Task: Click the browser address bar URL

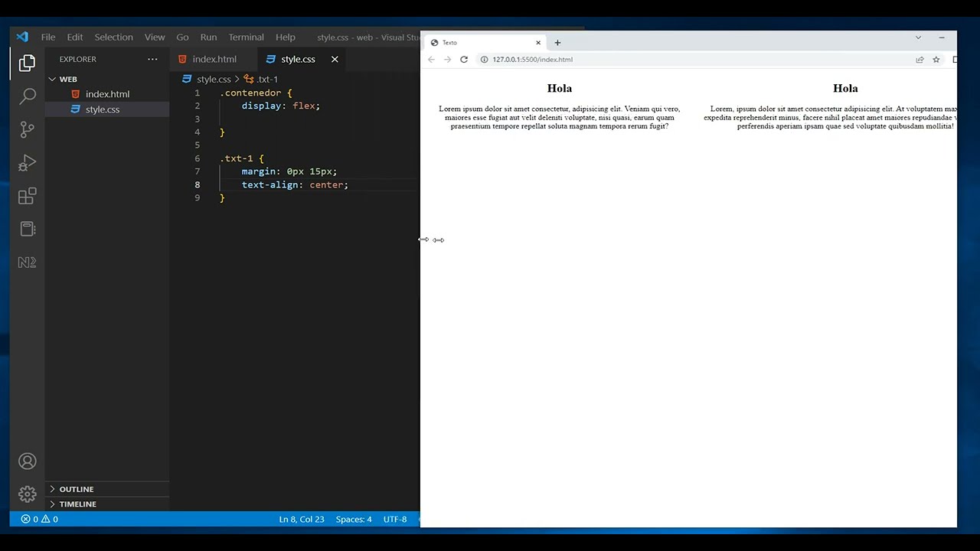Action: coord(532,60)
